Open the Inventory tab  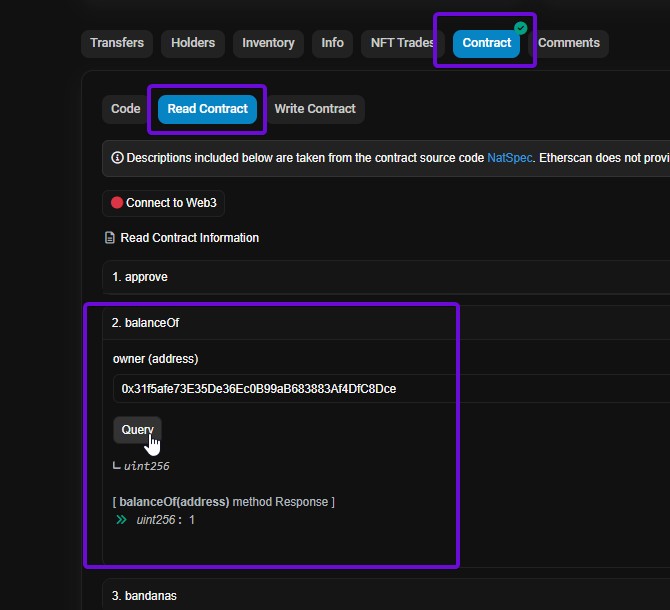point(268,43)
